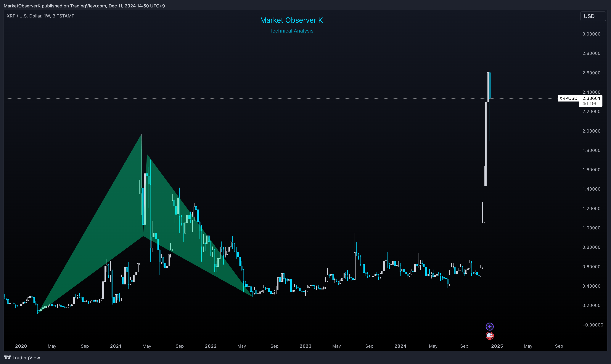Click the 2025 time axis label
The image size is (611, 364).
click(x=497, y=346)
